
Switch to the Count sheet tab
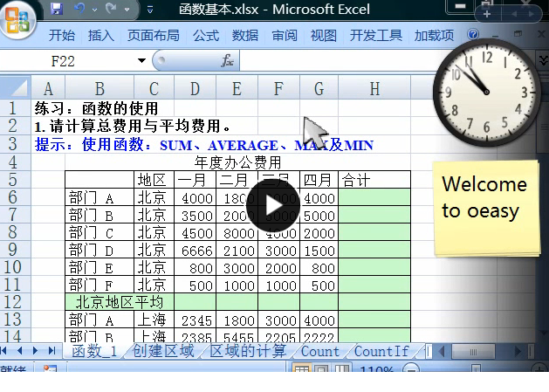click(320, 351)
